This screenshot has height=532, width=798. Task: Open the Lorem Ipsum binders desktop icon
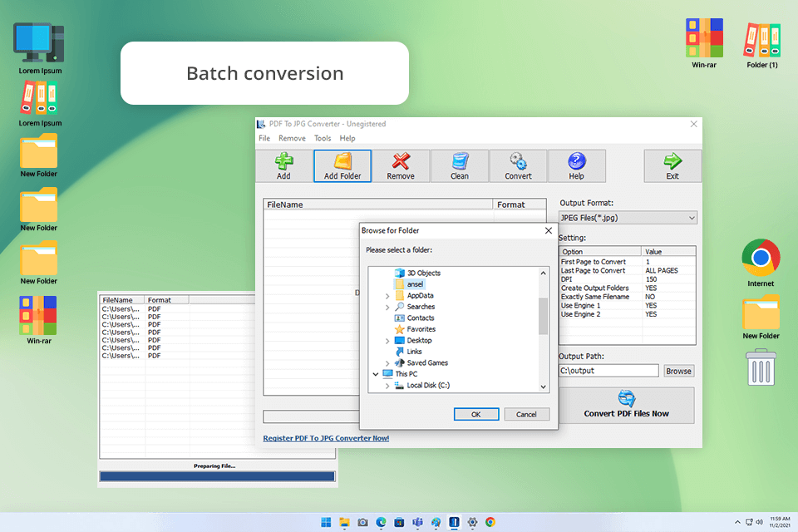pyautogui.click(x=40, y=105)
